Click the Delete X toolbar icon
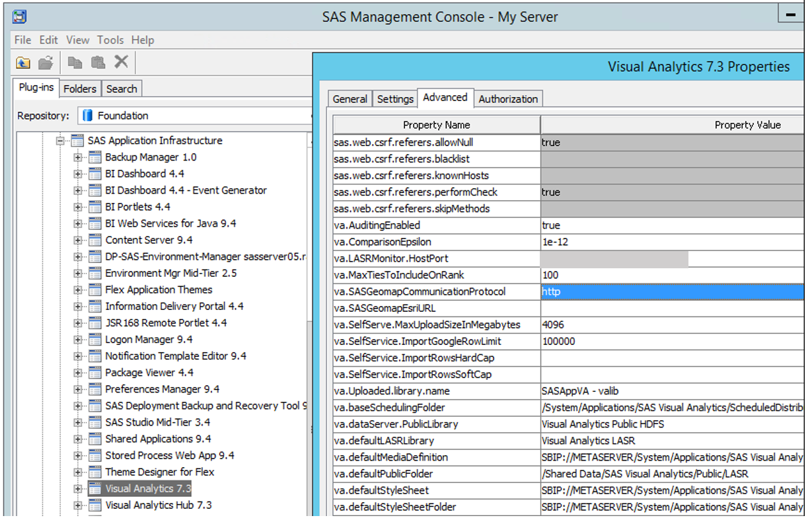Screen dimensions: 812x524 coord(121,62)
